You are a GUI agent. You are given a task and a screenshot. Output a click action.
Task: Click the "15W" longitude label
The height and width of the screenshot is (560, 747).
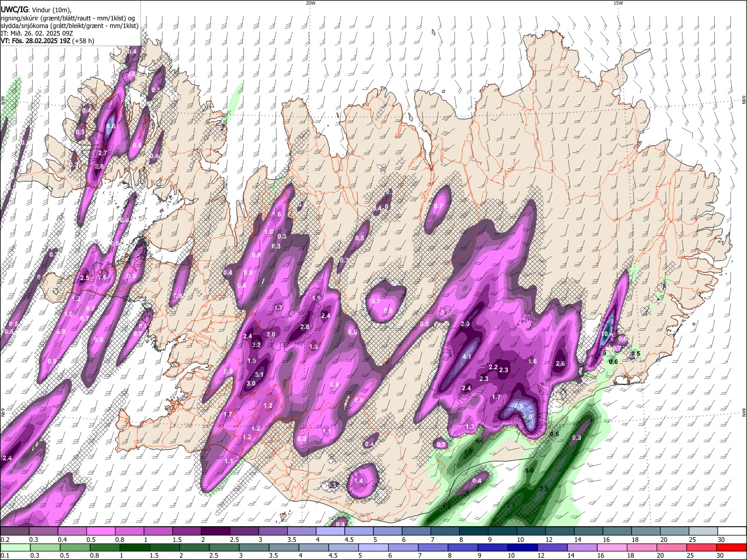click(x=618, y=3)
